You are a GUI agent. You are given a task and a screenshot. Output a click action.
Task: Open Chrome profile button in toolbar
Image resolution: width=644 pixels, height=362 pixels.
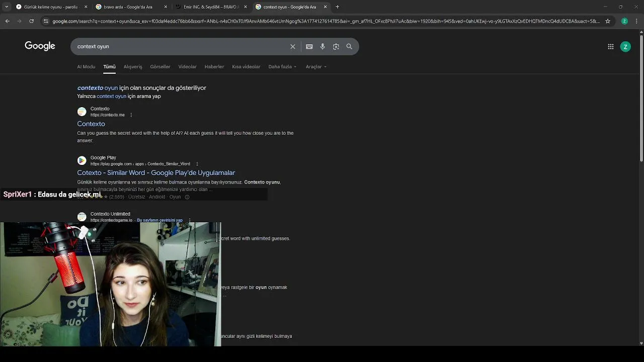pyautogui.click(x=624, y=21)
